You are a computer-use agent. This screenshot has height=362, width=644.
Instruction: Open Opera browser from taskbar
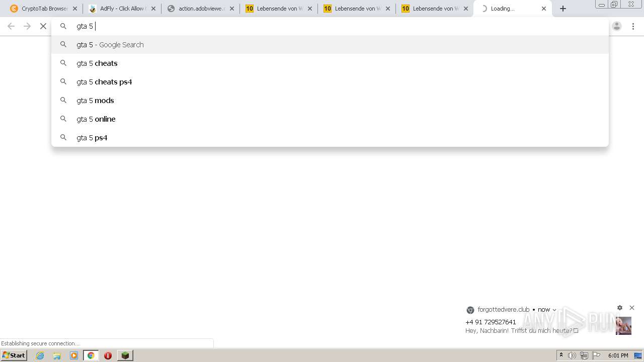tap(108, 355)
